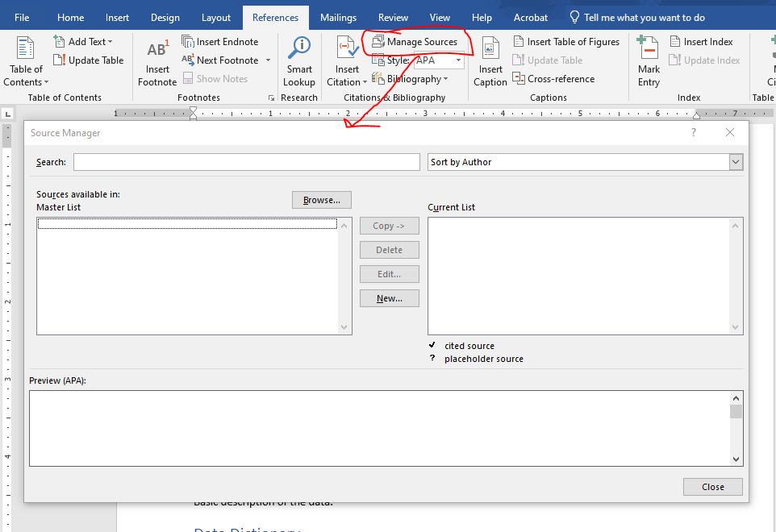776x532 pixels.
Task: Open Smart Lookup research tool
Action: point(299,50)
